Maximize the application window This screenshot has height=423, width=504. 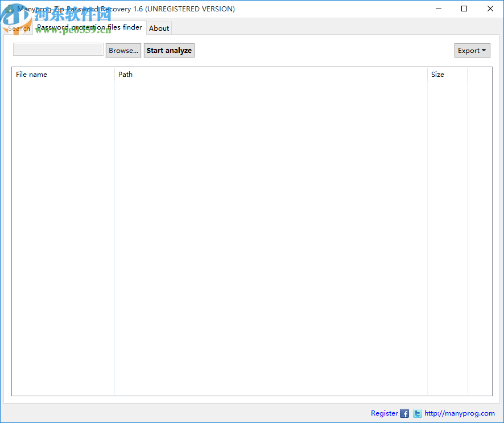point(464,9)
